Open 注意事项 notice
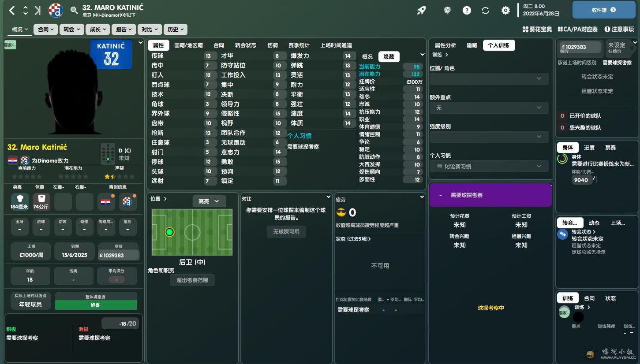 [619, 30]
